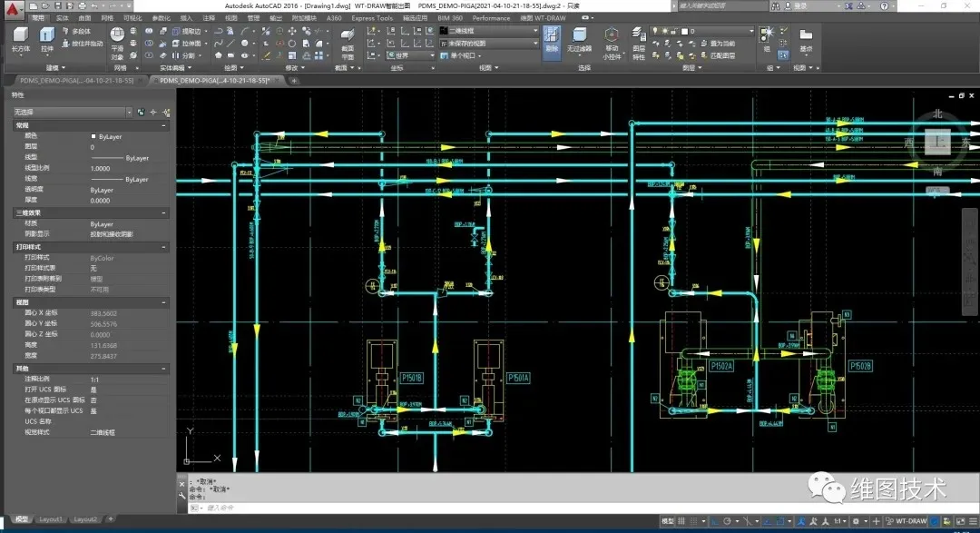This screenshot has width=980, height=533.
Task: Click the Separate (分割) solid tool
Action: pos(183,55)
